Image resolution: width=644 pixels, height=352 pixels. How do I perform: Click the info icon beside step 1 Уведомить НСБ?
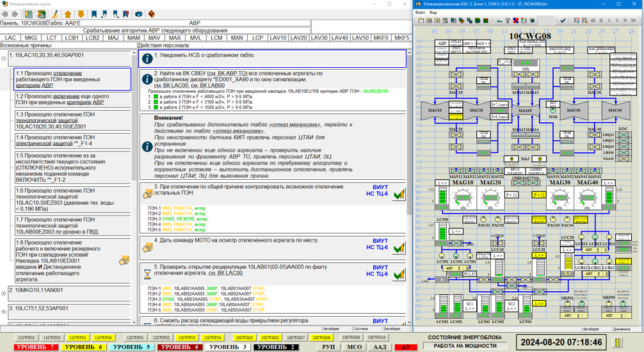(147, 59)
